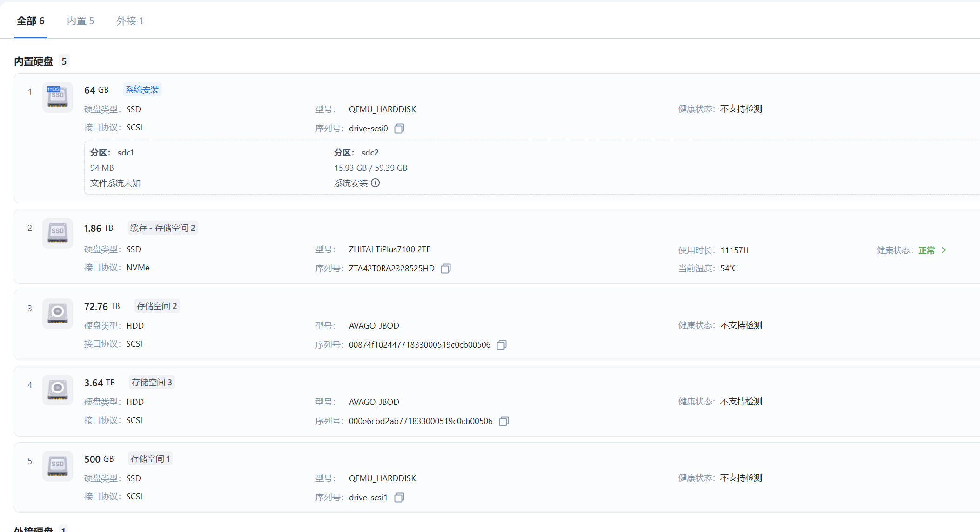This screenshot has width=980, height=532.
Task: Copy serial number drive-scsi1
Action: 399,498
